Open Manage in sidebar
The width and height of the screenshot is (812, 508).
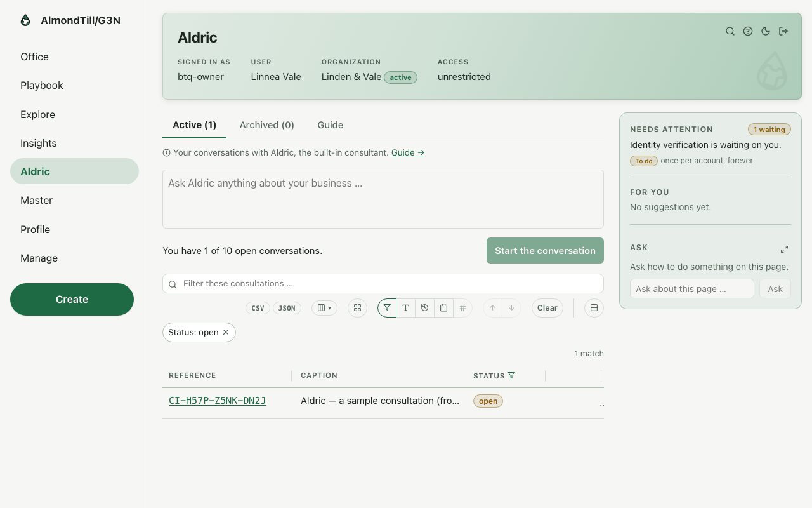pos(74,258)
